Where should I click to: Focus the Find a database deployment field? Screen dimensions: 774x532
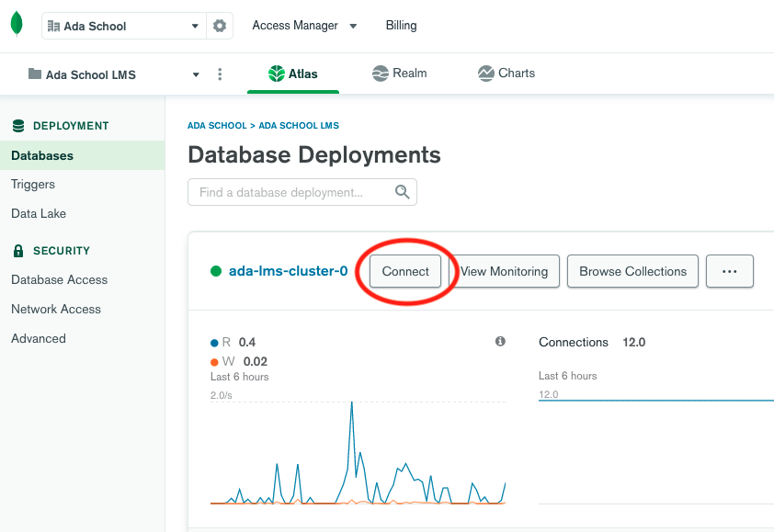point(302,192)
